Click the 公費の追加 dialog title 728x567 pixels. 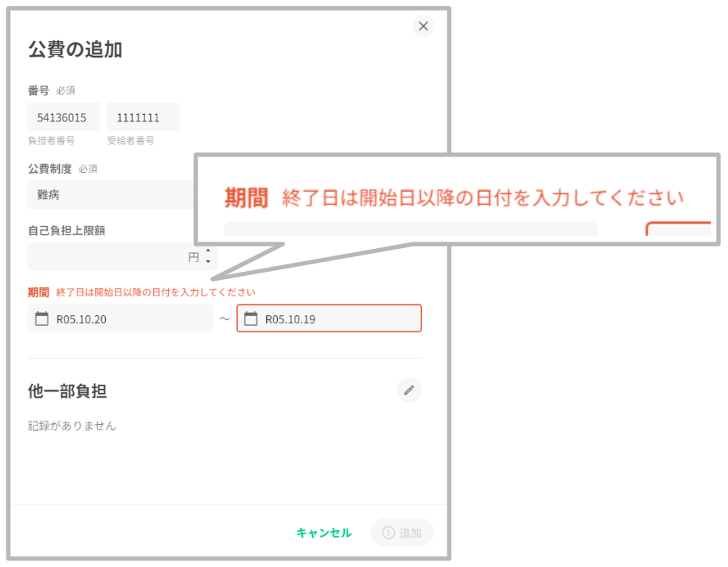75,49
